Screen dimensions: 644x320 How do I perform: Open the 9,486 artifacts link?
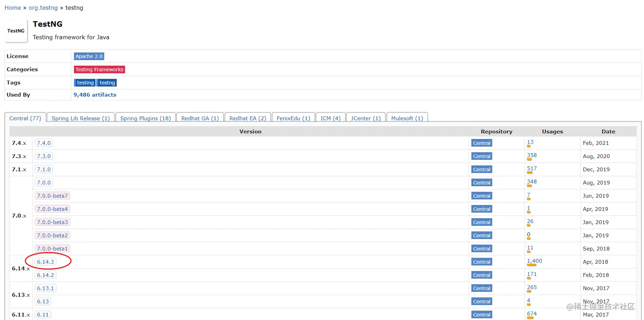95,95
